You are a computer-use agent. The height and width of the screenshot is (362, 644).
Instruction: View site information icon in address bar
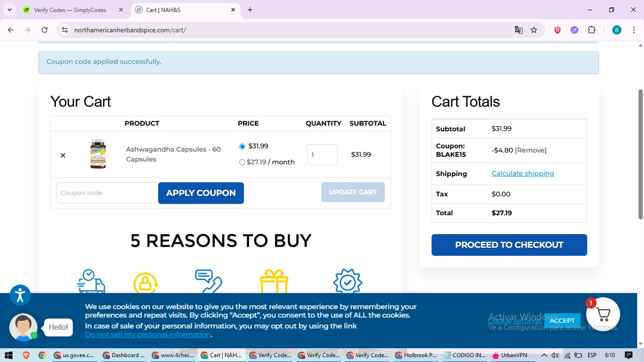[65, 30]
